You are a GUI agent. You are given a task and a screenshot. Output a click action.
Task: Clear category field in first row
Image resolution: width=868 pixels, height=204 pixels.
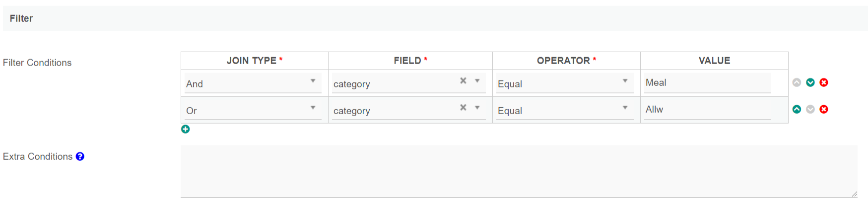463,80
